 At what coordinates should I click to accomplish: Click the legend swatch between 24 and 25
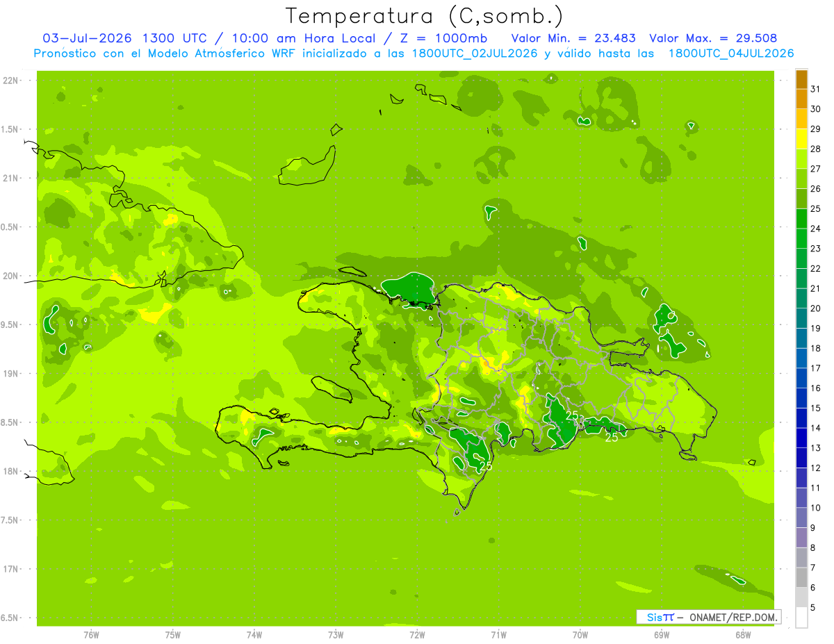(x=801, y=218)
